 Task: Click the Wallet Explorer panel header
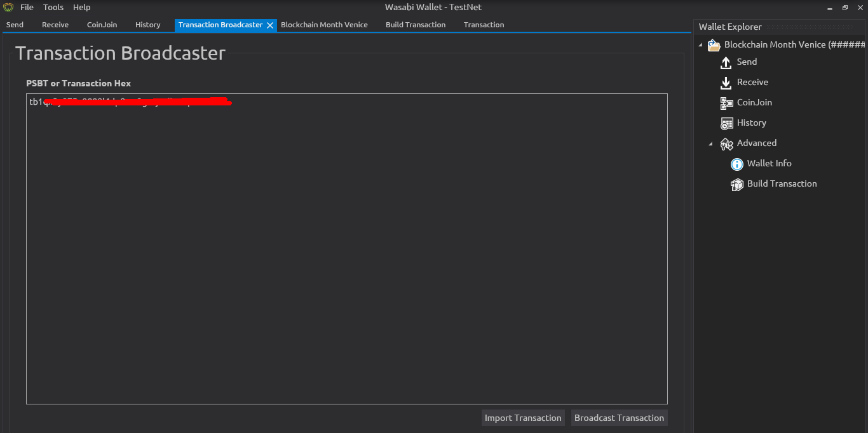730,27
